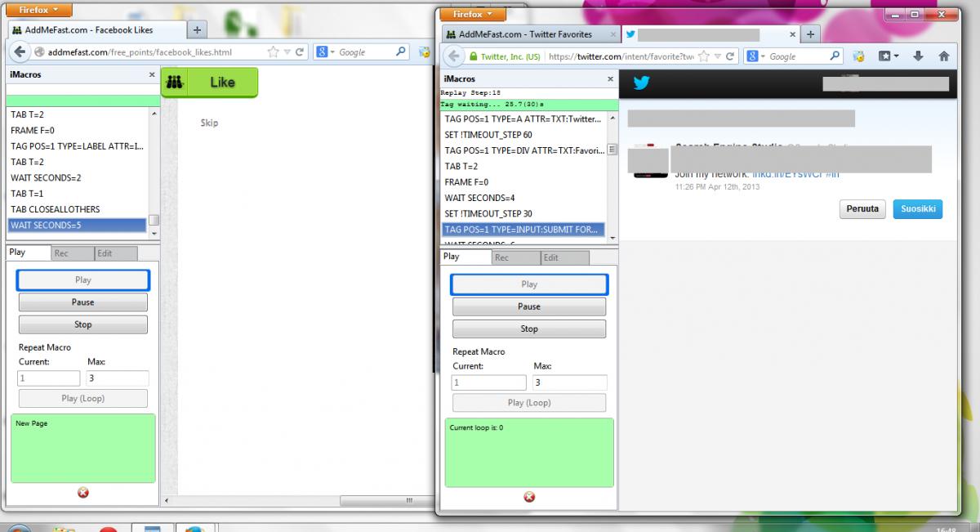This screenshot has height=532, width=980.
Task: Go to the Home page button
Action: [x=944, y=56]
